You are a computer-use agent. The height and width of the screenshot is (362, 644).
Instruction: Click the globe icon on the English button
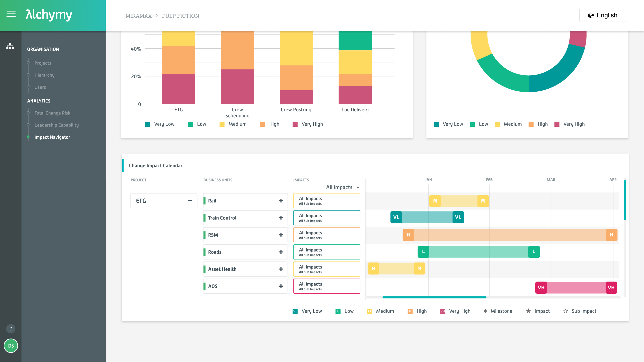pyautogui.click(x=591, y=15)
